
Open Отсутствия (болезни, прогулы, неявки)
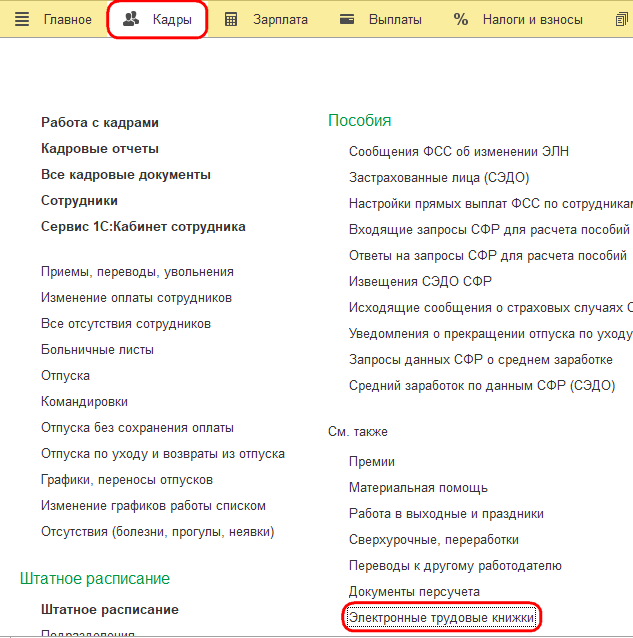pos(157,532)
